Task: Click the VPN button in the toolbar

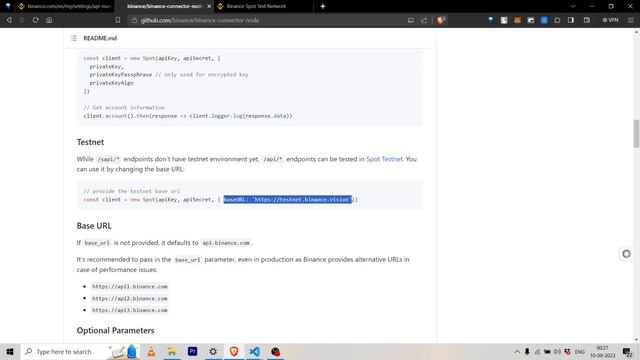Action: pyautogui.click(x=611, y=20)
